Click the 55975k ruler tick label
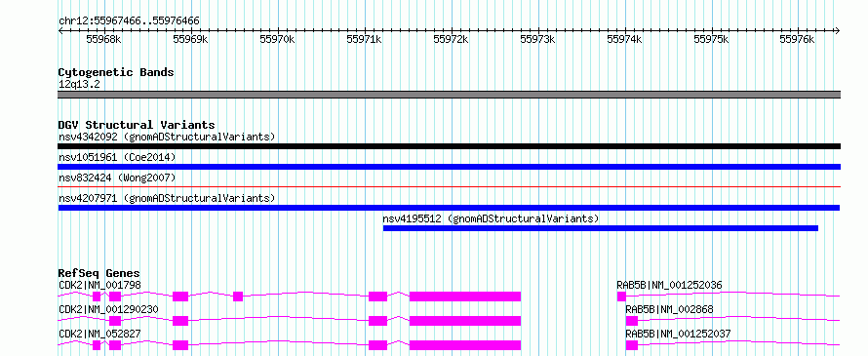Image resolution: width=868 pixels, height=356 pixels. pos(711,39)
